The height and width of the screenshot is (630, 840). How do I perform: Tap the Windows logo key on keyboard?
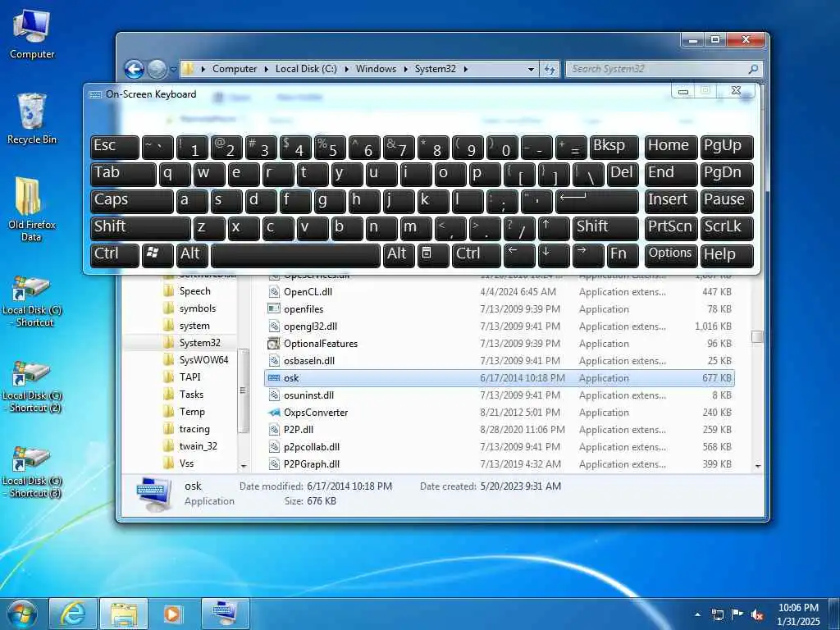click(157, 255)
